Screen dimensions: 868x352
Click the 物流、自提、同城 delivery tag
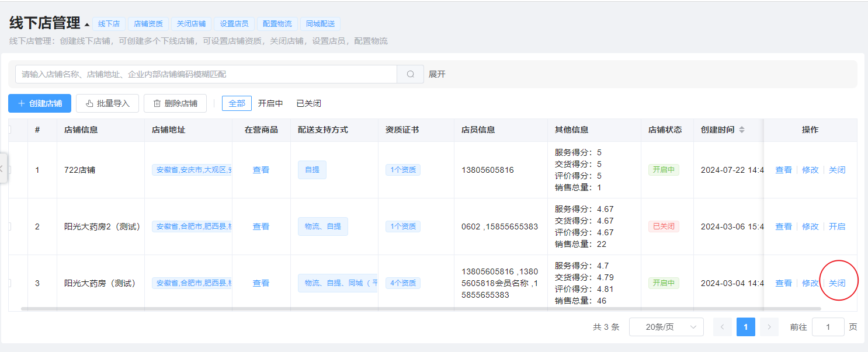coord(338,283)
